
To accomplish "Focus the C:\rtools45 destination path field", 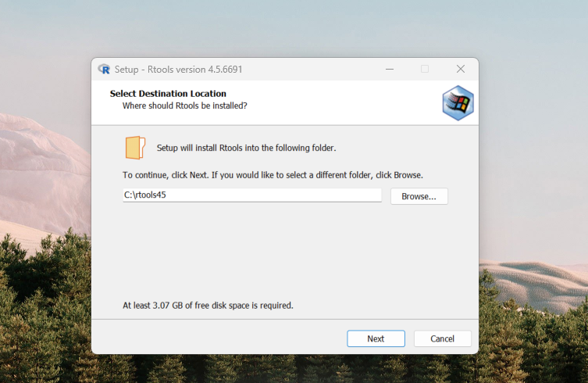I will [251, 195].
